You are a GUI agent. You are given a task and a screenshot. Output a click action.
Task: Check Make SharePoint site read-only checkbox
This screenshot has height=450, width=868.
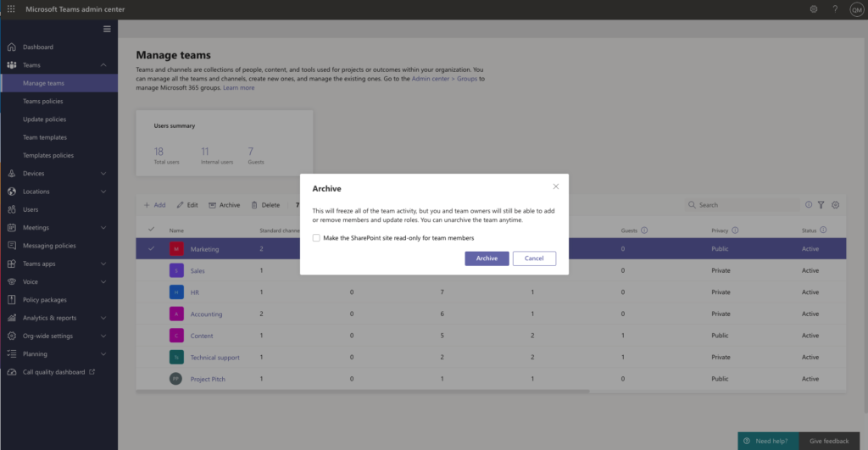click(316, 238)
